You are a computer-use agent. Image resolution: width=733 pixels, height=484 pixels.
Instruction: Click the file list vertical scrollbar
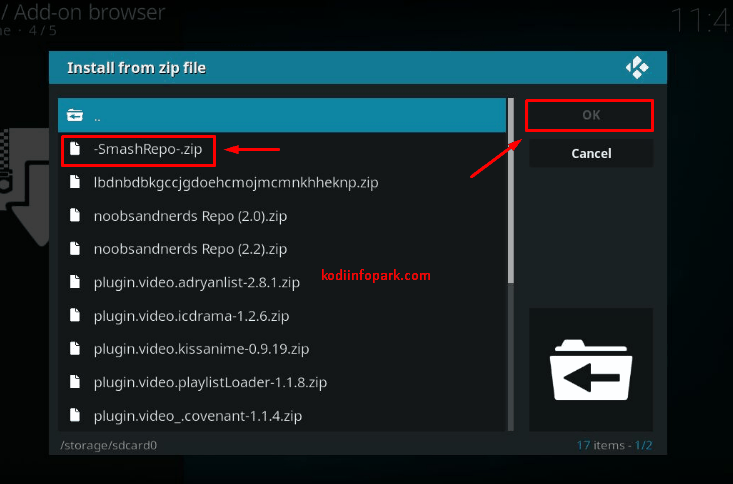pos(511,264)
